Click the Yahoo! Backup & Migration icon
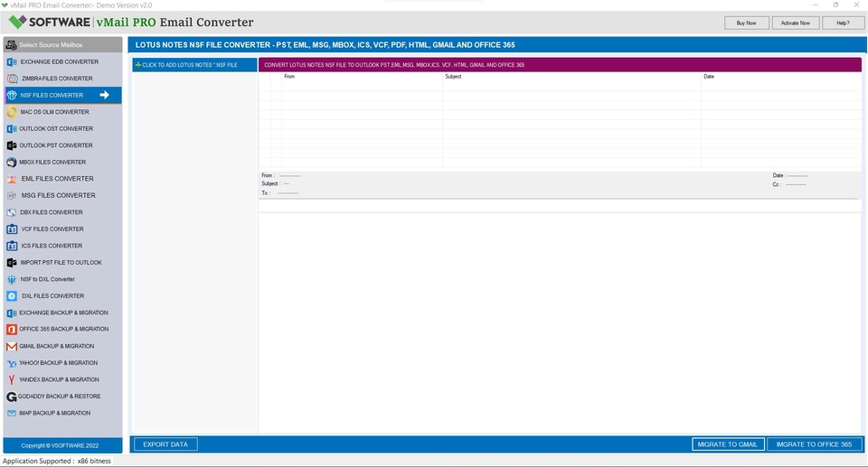This screenshot has height=467, width=868. click(12, 363)
